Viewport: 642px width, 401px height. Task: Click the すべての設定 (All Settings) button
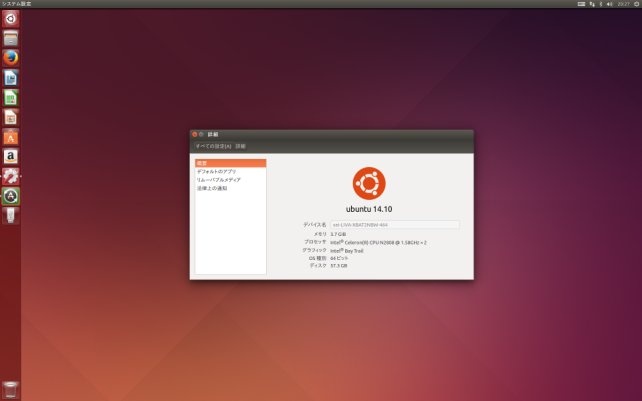point(213,146)
